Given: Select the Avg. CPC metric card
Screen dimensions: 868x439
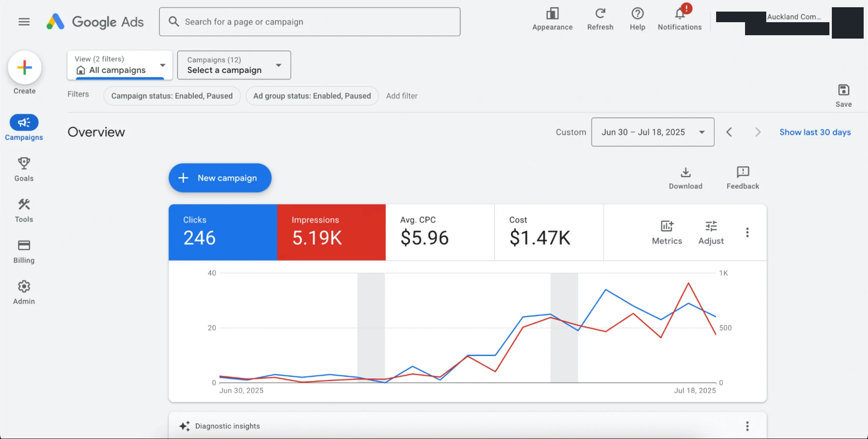Looking at the screenshot, I should (440, 233).
